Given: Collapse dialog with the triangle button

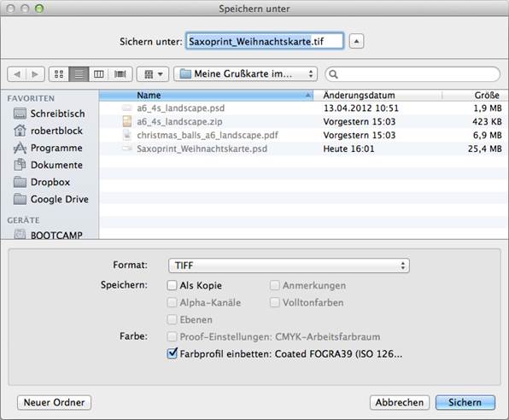Looking at the screenshot, I should pos(356,41).
